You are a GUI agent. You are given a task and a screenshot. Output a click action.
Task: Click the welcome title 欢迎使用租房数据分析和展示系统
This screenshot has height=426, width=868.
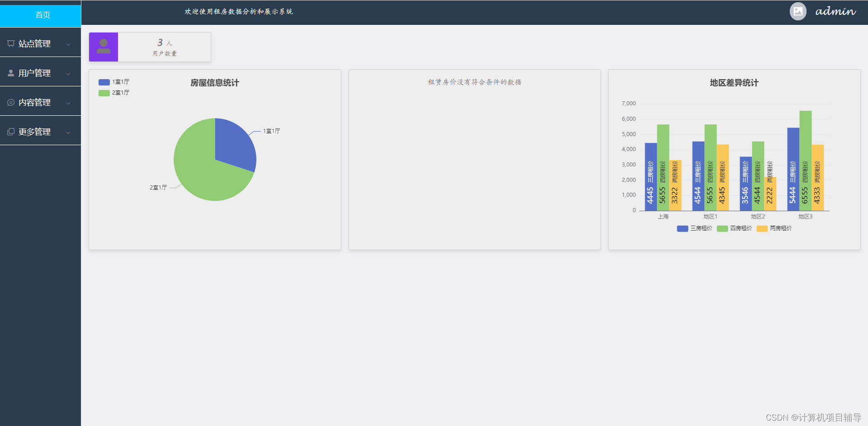pos(239,11)
